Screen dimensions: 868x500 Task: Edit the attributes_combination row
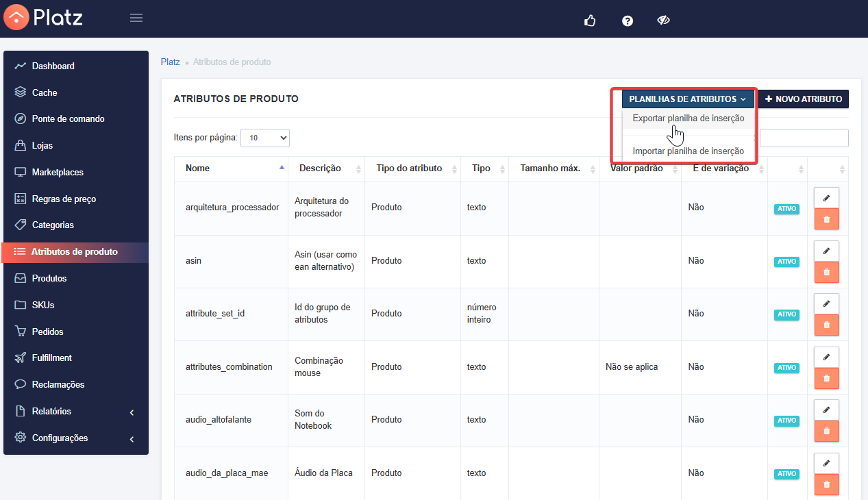point(826,357)
